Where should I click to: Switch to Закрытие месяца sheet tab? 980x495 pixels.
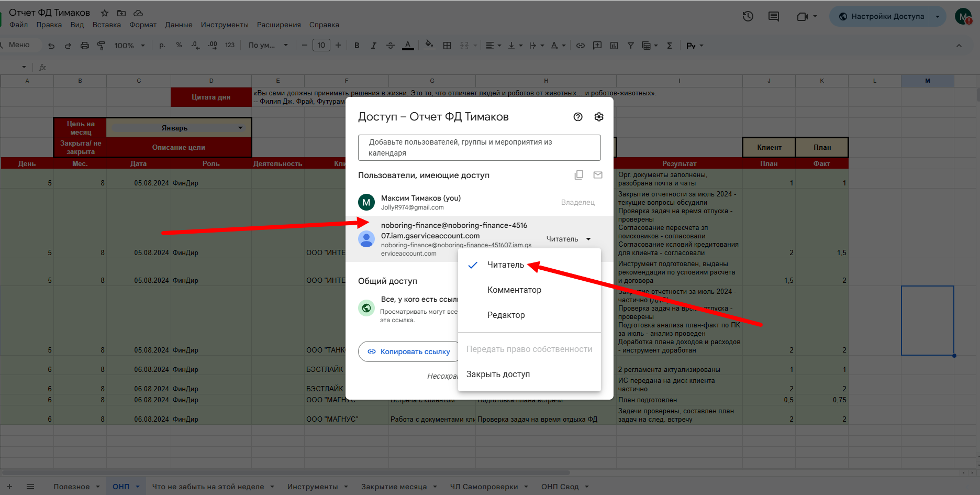coord(394,487)
